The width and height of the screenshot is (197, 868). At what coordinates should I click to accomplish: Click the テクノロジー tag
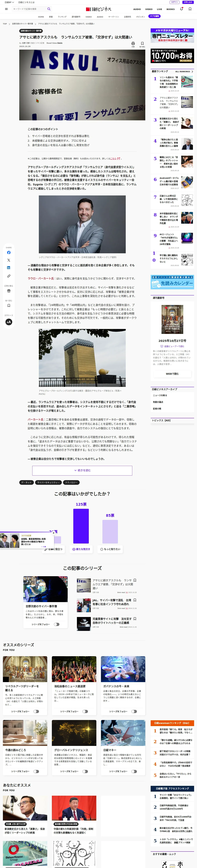(71, 482)
